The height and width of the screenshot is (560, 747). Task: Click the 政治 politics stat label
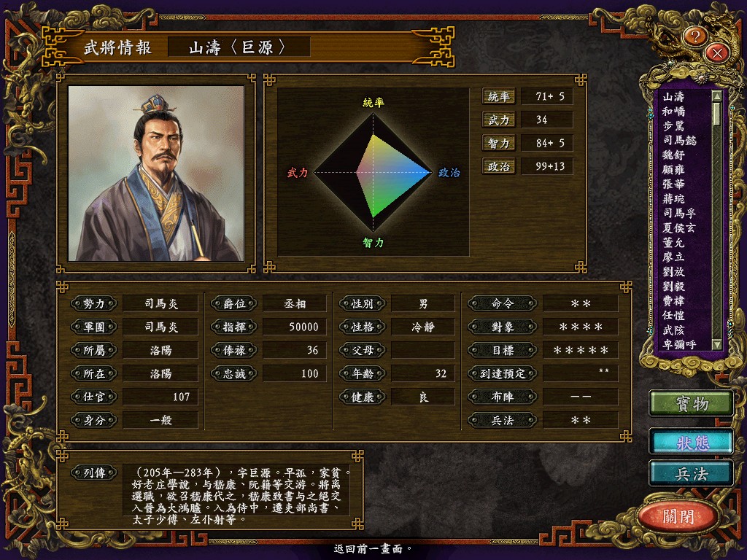[498, 167]
